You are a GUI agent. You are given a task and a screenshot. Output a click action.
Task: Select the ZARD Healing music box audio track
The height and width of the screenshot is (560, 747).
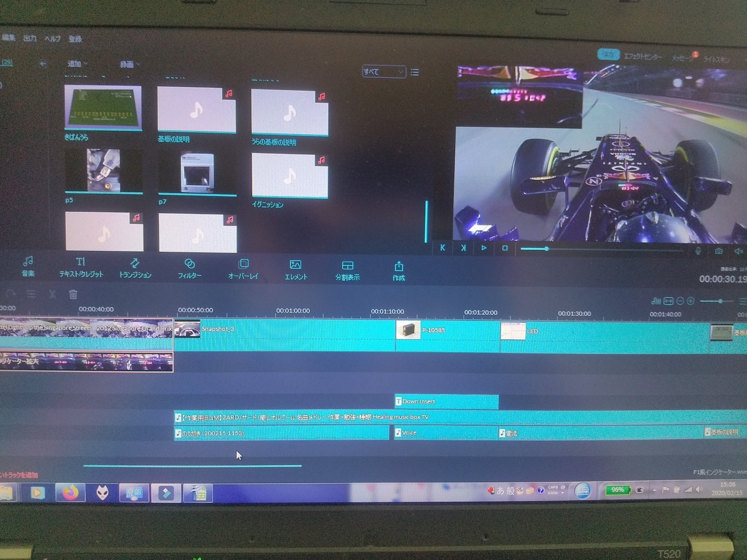[x=460, y=417]
